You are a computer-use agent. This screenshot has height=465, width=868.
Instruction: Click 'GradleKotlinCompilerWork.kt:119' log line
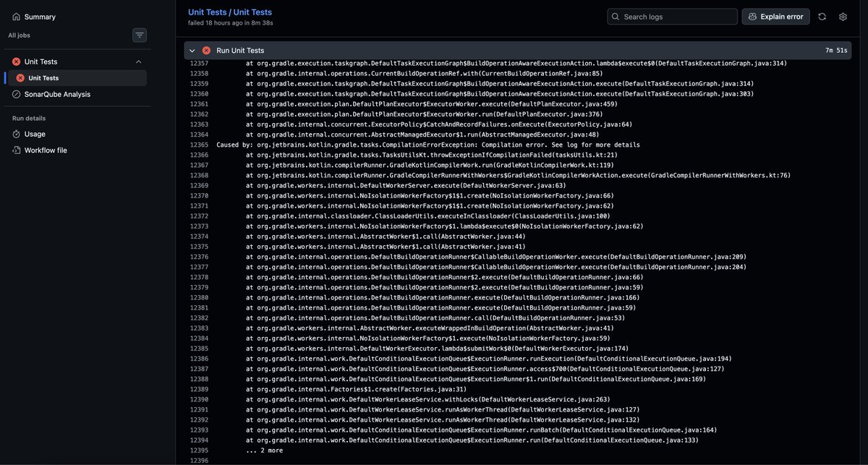click(x=430, y=165)
